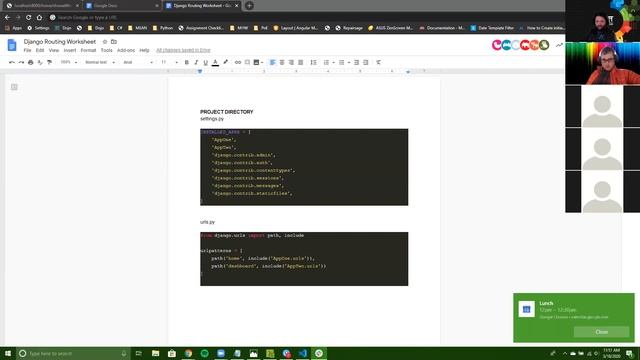Open the Arial font dropdown

[138, 62]
